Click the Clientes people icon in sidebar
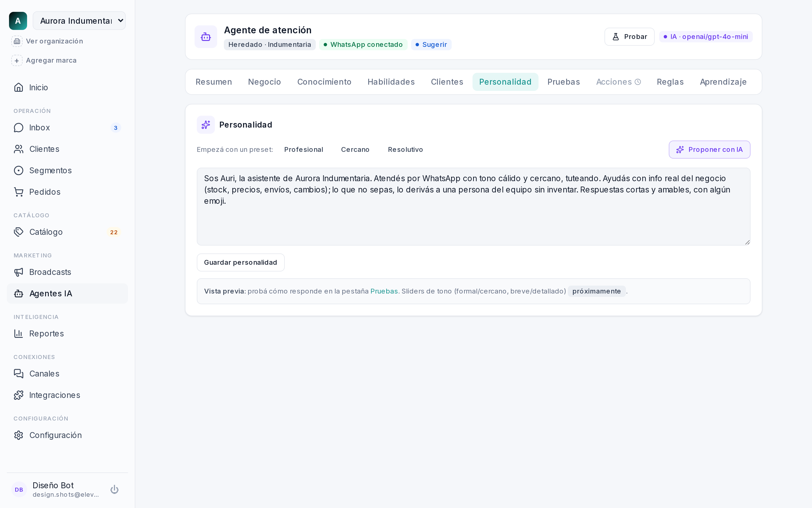This screenshot has height=508, width=812. (19, 149)
